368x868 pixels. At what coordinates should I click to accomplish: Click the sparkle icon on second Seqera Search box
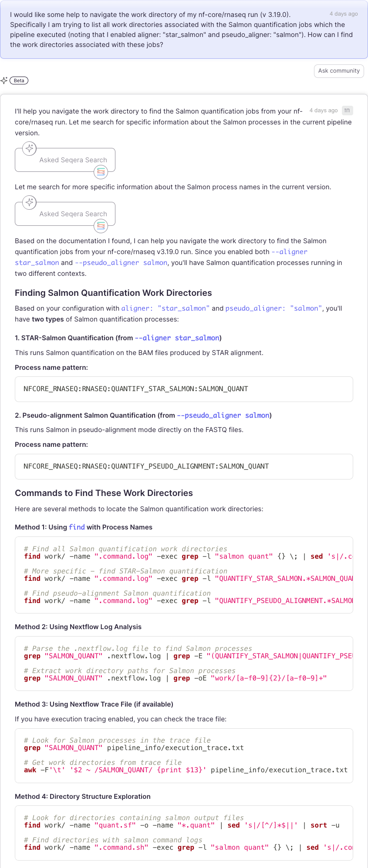30,202
